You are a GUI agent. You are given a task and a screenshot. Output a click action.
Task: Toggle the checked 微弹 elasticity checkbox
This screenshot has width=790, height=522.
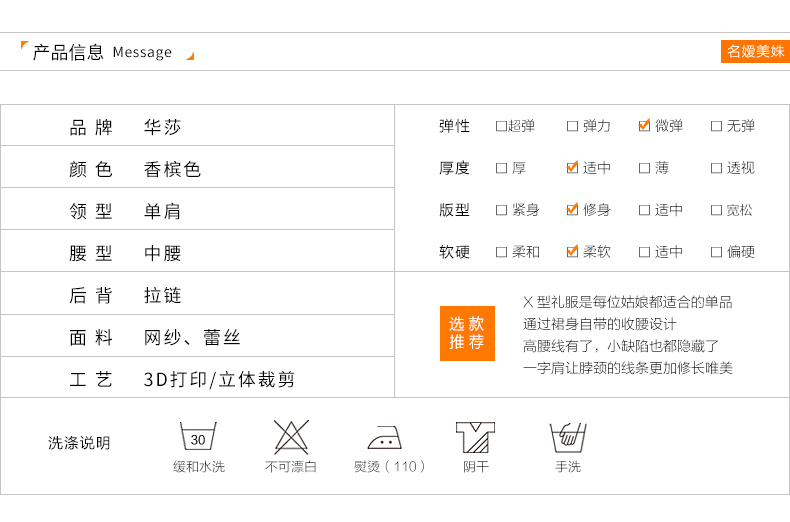tap(644, 126)
